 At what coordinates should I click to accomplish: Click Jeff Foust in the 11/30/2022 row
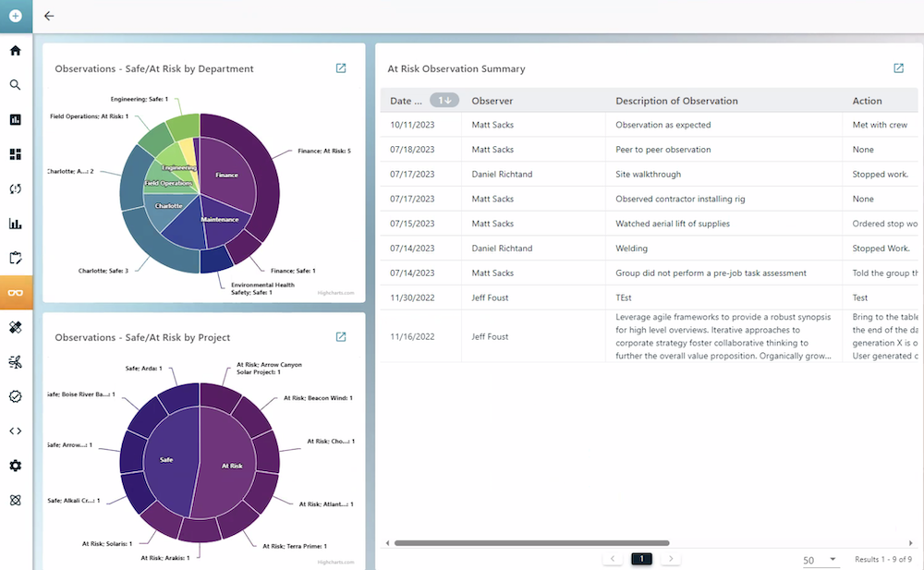490,298
